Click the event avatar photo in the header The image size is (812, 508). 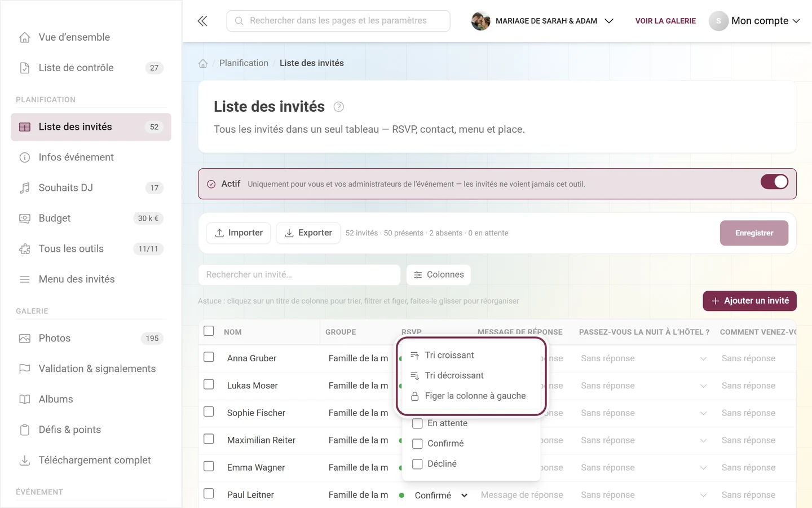(x=480, y=21)
